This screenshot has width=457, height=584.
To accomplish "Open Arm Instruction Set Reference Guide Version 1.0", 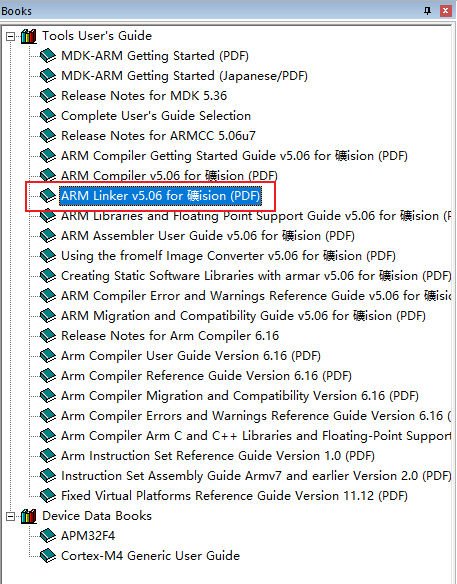I will (x=218, y=456).
